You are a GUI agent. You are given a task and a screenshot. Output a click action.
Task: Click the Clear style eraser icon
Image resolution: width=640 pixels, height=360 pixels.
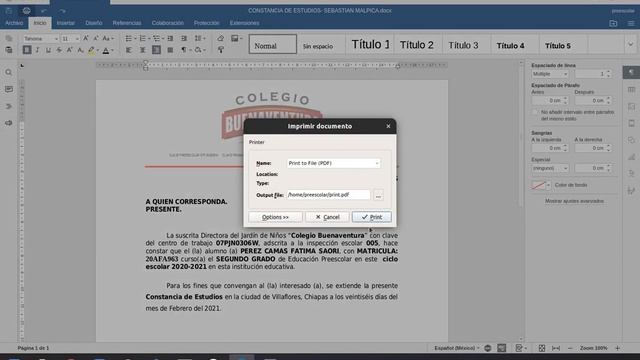pos(220,38)
